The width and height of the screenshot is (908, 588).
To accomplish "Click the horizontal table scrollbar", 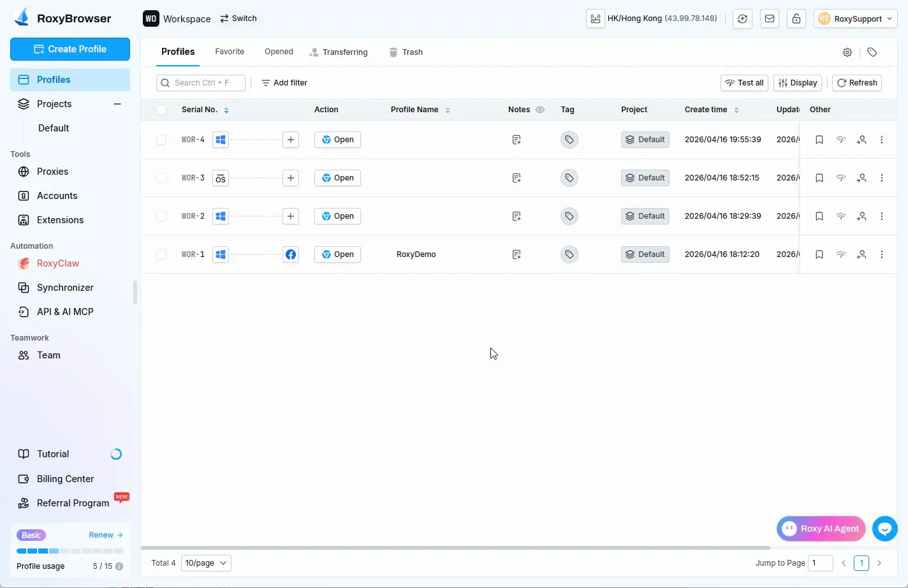I will [x=455, y=547].
